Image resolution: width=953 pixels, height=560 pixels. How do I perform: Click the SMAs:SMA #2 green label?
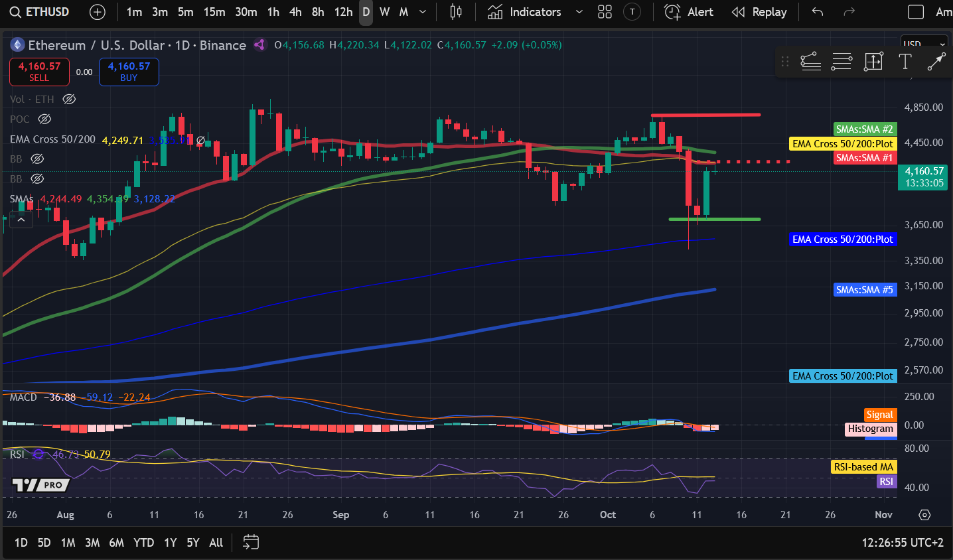coord(865,129)
